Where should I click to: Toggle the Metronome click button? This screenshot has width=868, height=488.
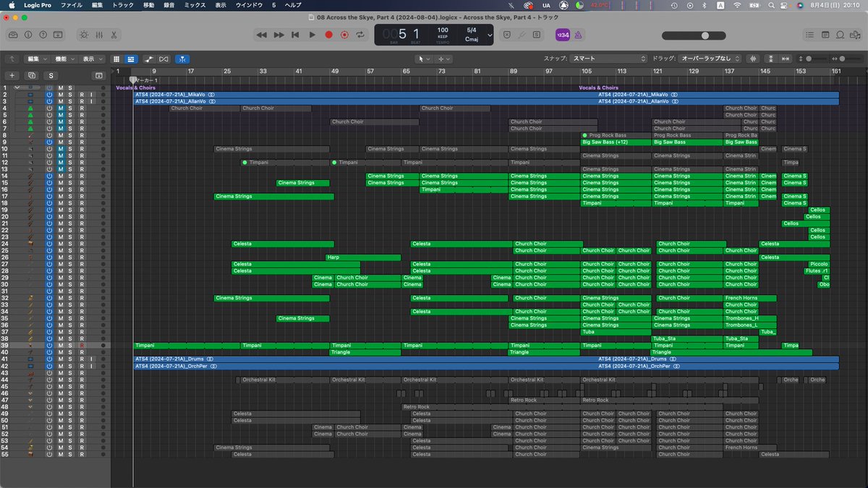[578, 35]
